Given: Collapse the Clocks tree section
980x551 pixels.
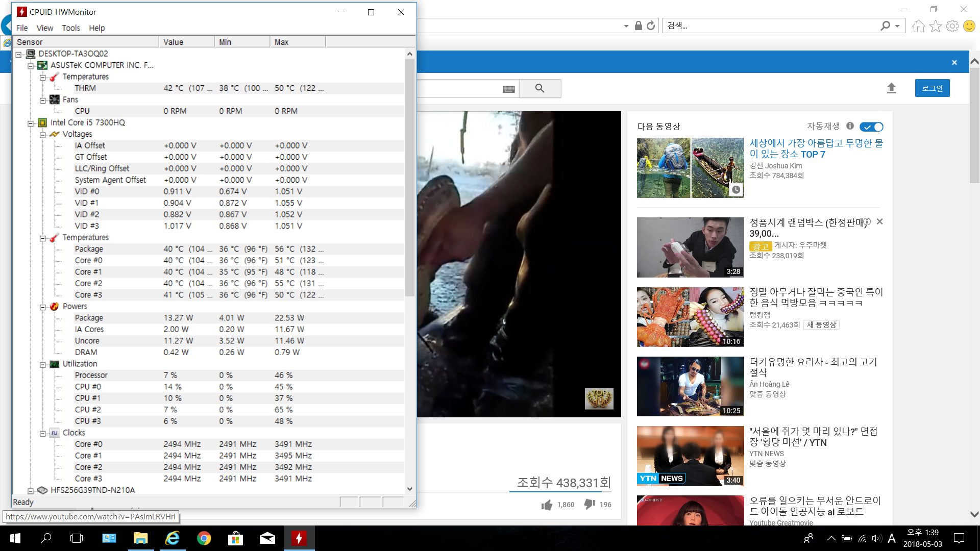Looking at the screenshot, I should [x=43, y=433].
